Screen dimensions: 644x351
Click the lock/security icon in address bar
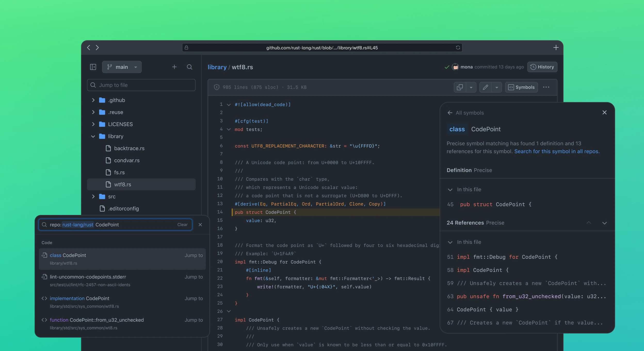[186, 47]
